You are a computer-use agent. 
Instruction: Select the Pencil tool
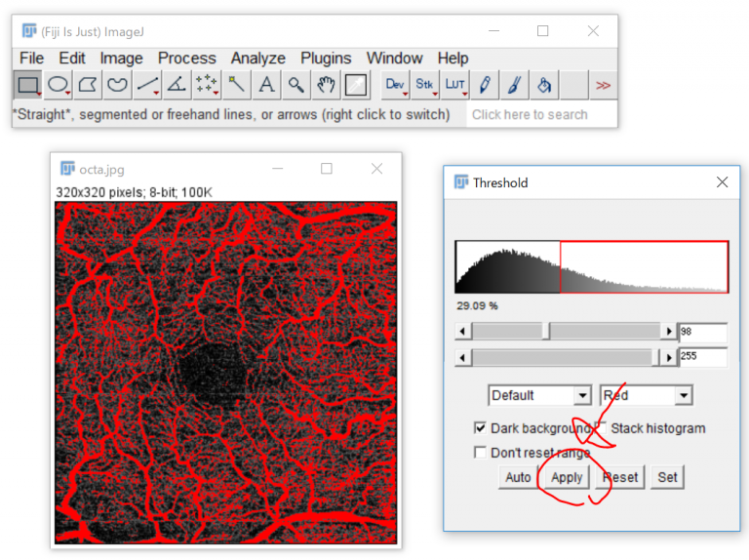point(485,85)
